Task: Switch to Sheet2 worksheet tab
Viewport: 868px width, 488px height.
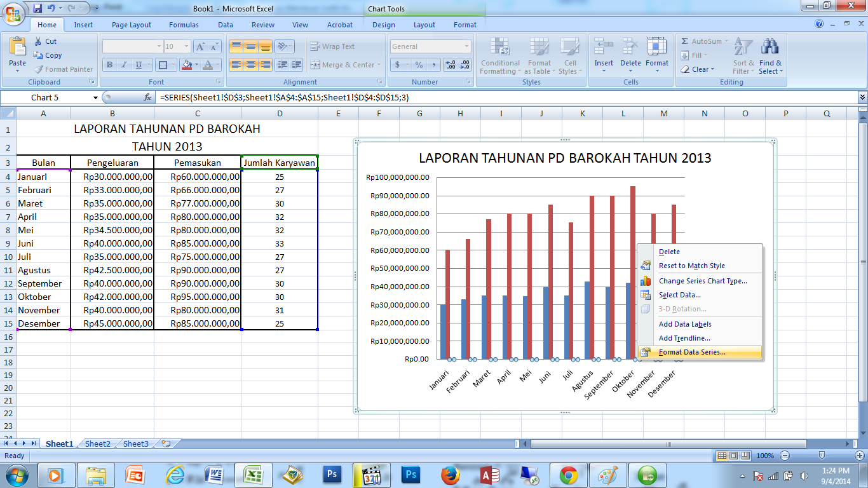Action: (x=98, y=444)
